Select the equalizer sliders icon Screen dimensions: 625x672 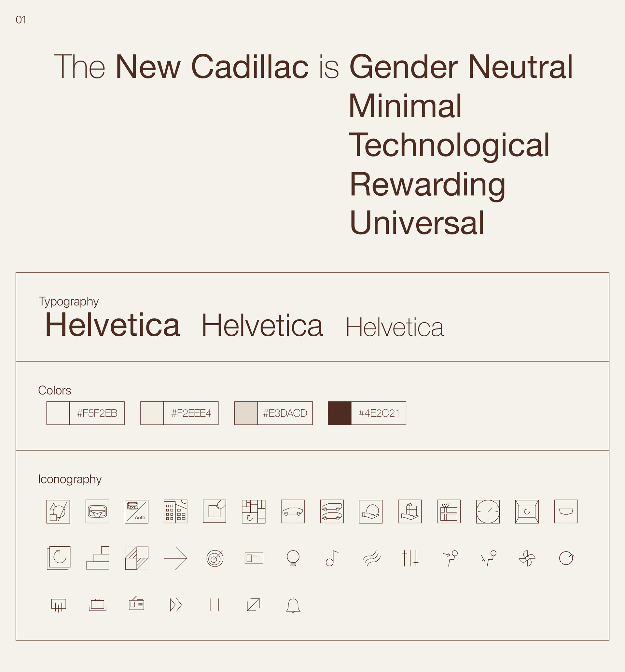[x=410, y=558]
